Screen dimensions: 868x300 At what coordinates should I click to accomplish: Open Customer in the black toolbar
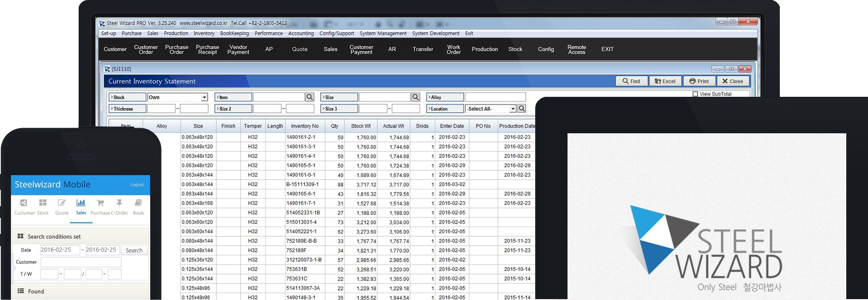115,49
